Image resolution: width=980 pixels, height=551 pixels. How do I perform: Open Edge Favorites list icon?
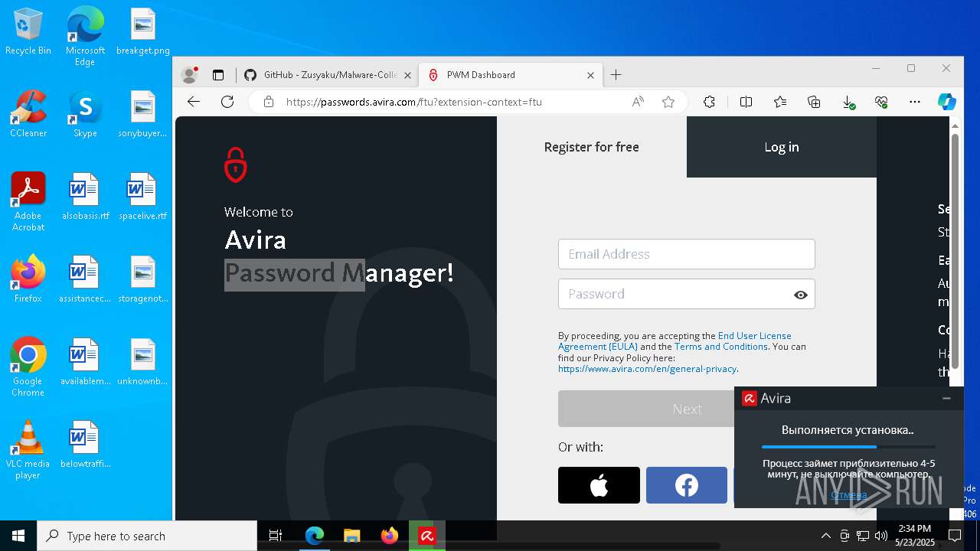click(x=780, y=102)
